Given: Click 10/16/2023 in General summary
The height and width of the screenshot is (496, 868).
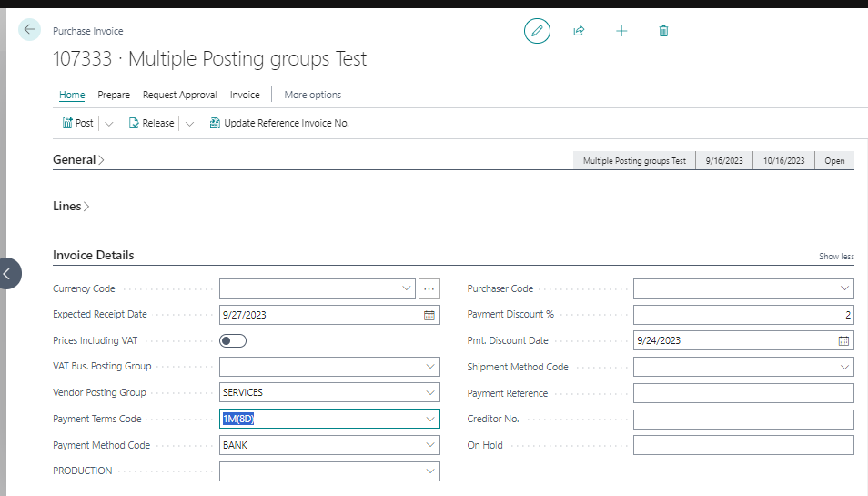Looking at the screenshot, I should point(784,160).
